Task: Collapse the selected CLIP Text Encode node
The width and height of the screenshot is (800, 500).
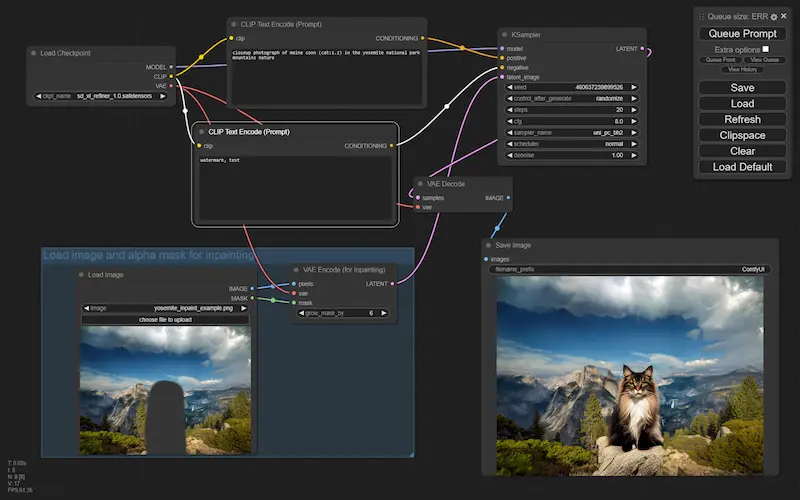Action: (202, 132)
